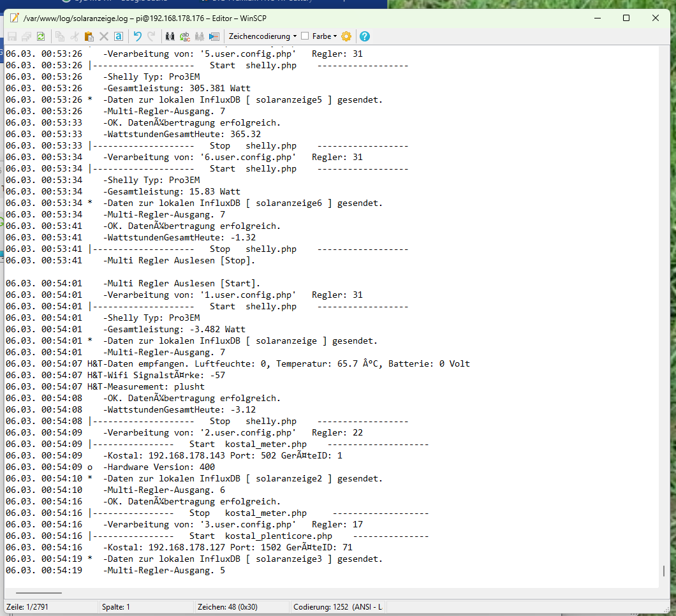
Task: Open the Farbe color dropdown arrow
Action: pos(335,37)
